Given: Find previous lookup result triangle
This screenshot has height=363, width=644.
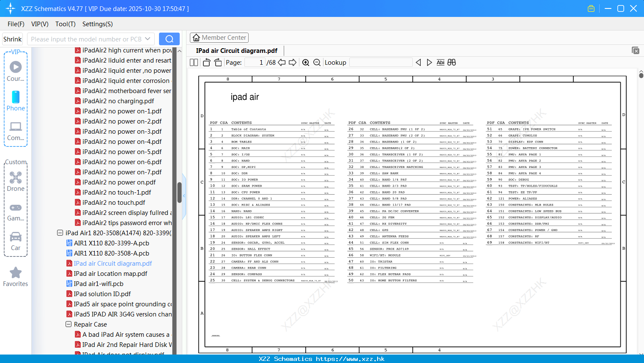Looking at the screenshot, I should pyautogui.click(x=418, y=63).
